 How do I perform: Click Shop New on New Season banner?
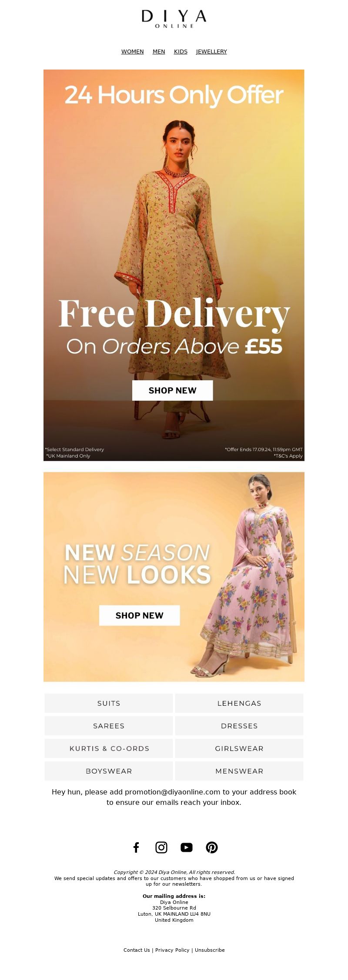140,615
